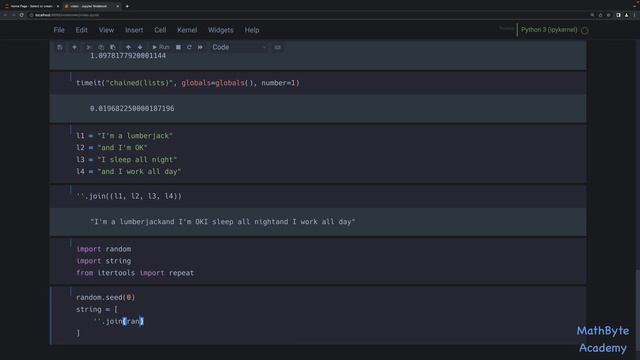Click the line random.seed(0)
Image resolution: width=640 pixels, height=360 pixels.
[105, 297]
